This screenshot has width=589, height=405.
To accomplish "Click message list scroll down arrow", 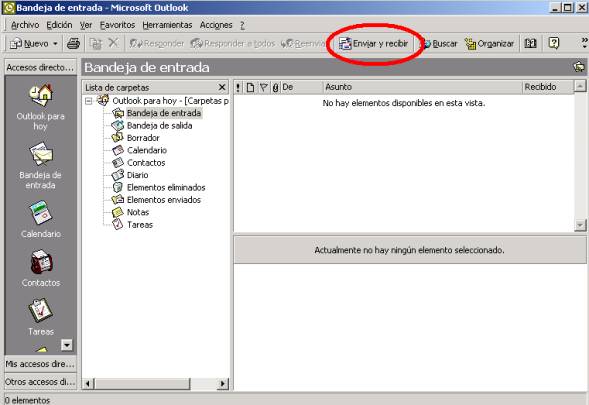I will point(580,225).
